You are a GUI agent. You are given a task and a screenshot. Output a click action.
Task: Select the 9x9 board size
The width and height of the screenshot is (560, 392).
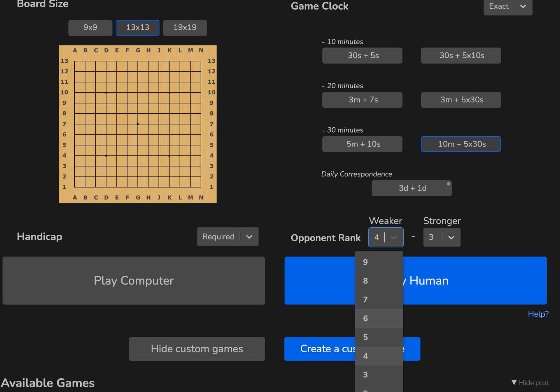[90, 28]
